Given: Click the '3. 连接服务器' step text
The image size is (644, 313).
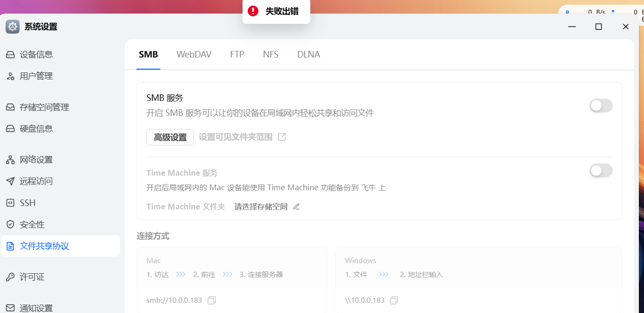Looking at the screenshot, I should click(x=261, y=275).
